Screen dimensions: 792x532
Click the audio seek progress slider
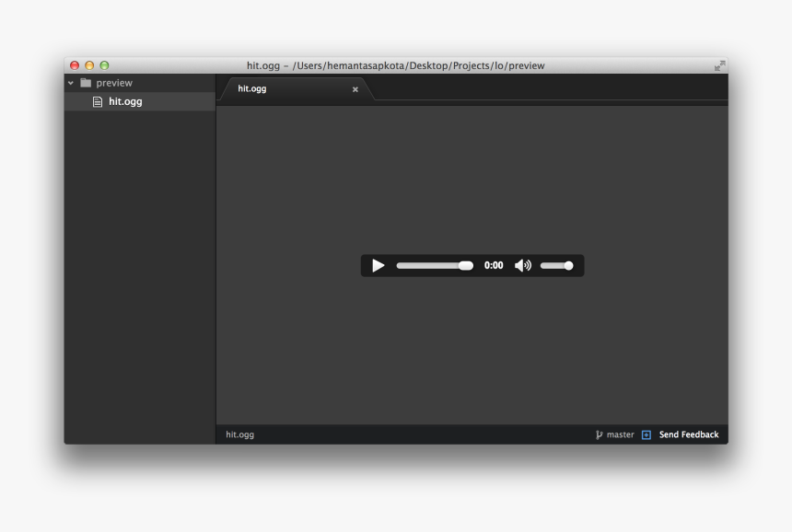435,265
